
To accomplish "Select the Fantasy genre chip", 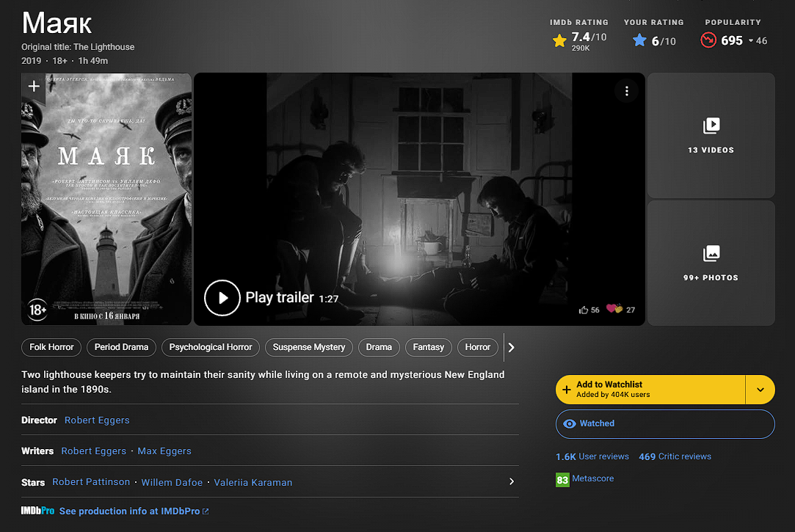I will tap(429, 347).
